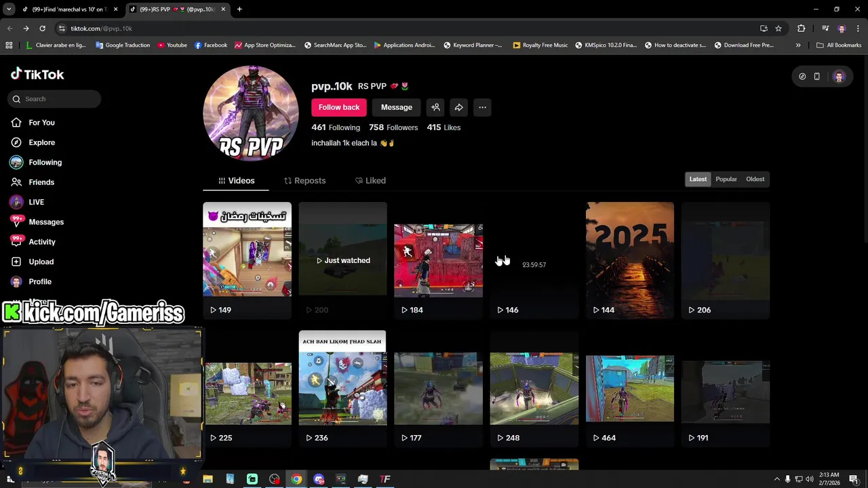The height and width of the screenshot is (488, 868).
Task: Sort videos by Oldest
Action: pos(755,179)
